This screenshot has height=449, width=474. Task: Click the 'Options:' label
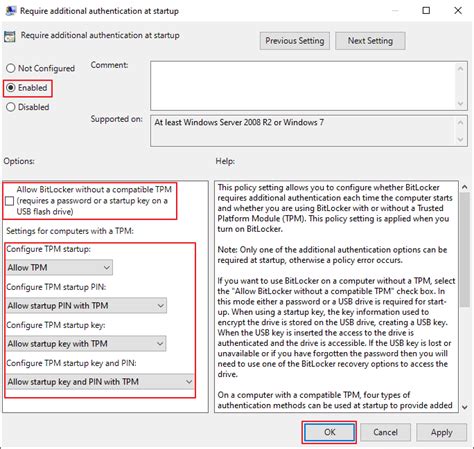[19, 161]
